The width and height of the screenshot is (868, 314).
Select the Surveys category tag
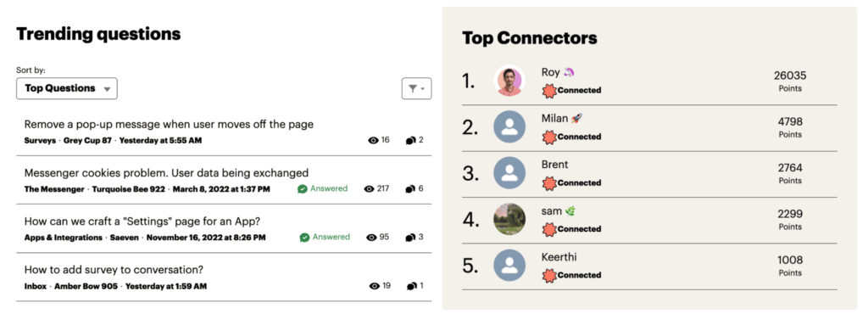40,140
